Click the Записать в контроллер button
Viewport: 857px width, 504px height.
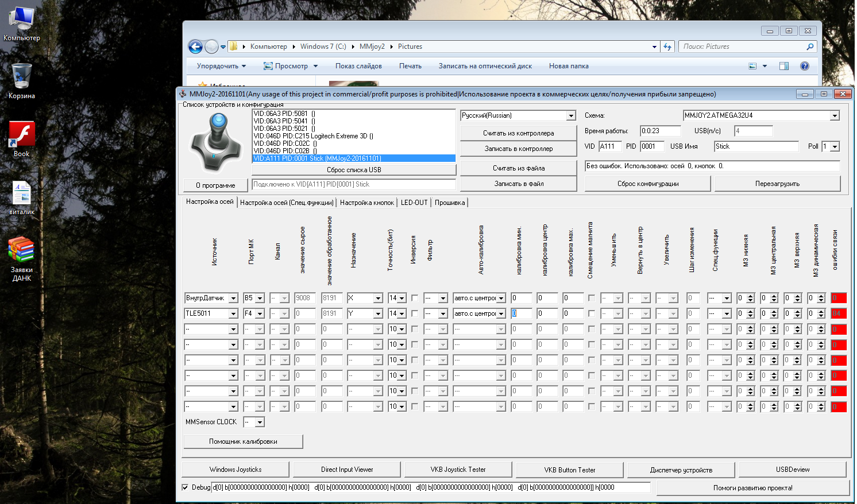click(x=518, y=149)
